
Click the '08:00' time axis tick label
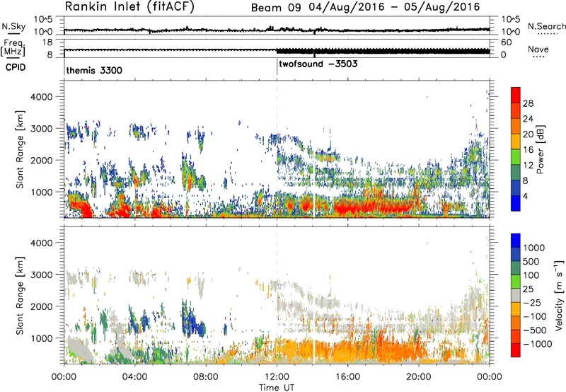point(206,377)
